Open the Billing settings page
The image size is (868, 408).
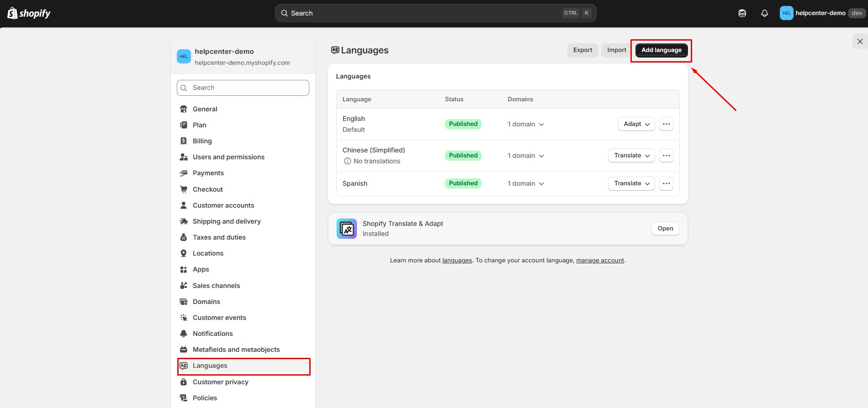(x=202, y=141)
